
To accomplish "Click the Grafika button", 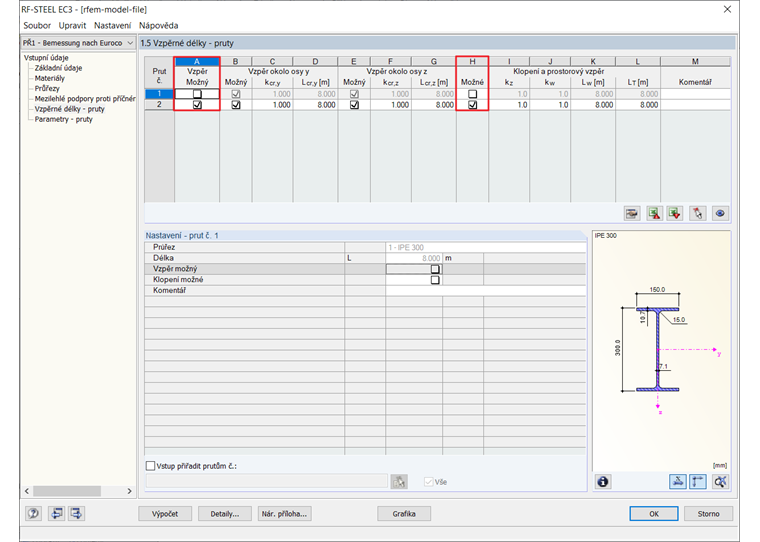I will pyautogui.click(x=404, y=513).
